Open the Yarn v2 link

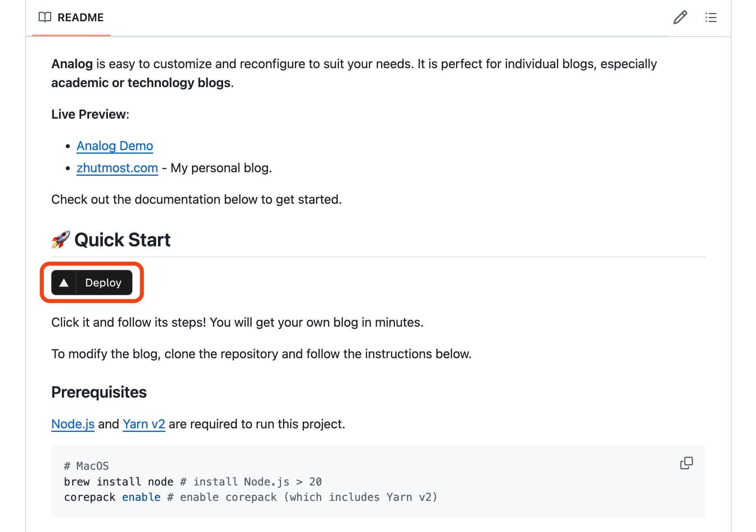click(x=144, y=424)
